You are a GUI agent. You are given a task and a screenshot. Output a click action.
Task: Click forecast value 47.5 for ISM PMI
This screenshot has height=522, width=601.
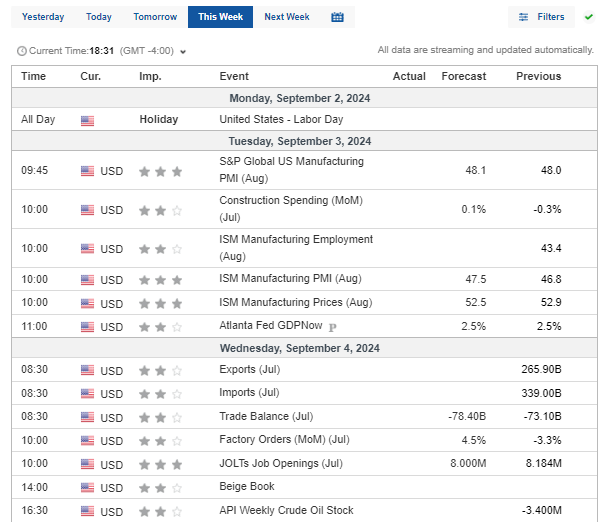click(476, 279)
